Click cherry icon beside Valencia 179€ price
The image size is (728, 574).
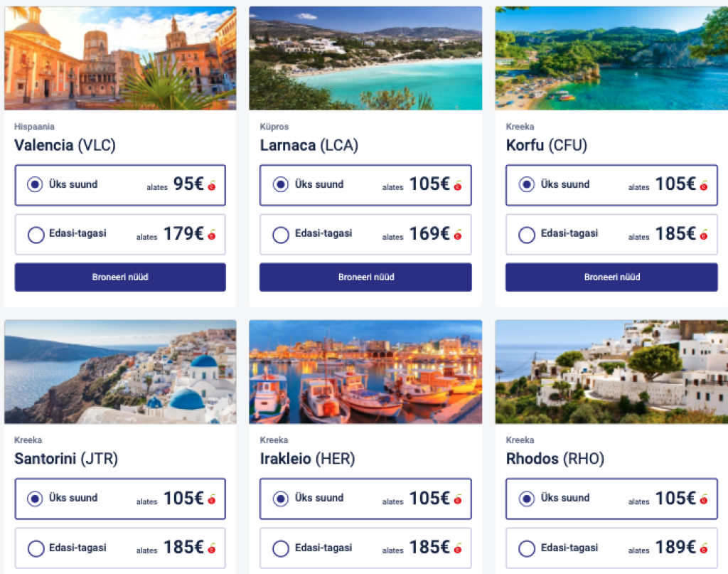[x=212, y=235]
